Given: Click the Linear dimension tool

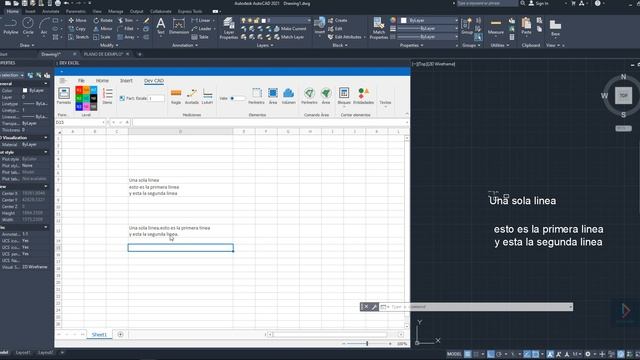Looking at the screenshot, I should 202,20.
